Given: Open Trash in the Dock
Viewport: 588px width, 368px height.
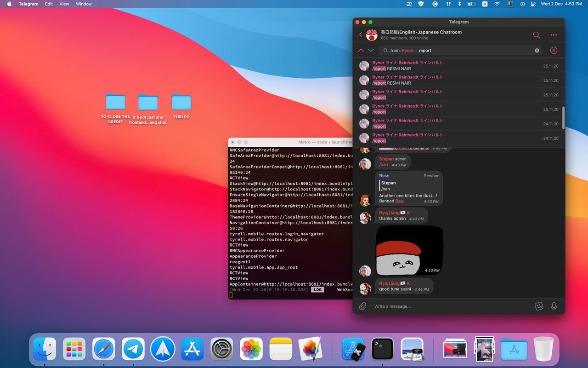Looking at the screenshot, I should (x=544, y=349).
